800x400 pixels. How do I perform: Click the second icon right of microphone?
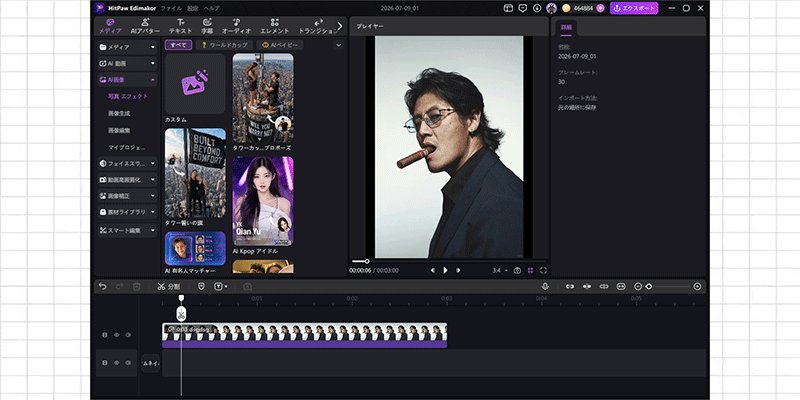click(x=587, y=286)
